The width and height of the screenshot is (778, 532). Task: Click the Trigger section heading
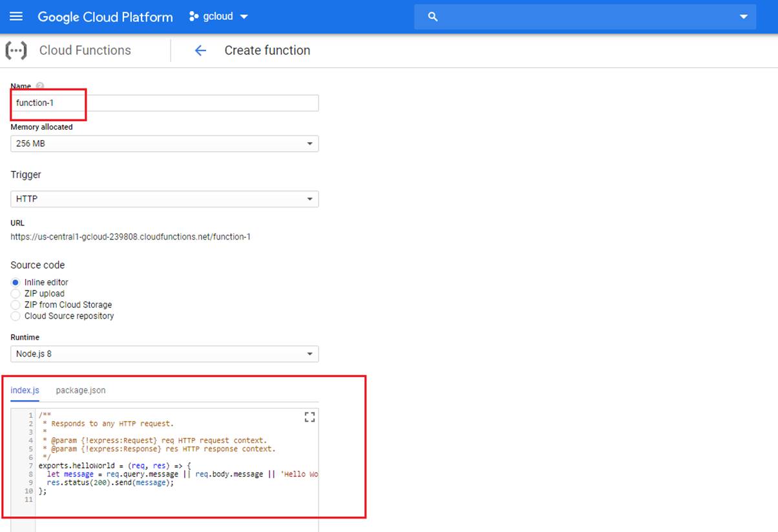point(26,174)
